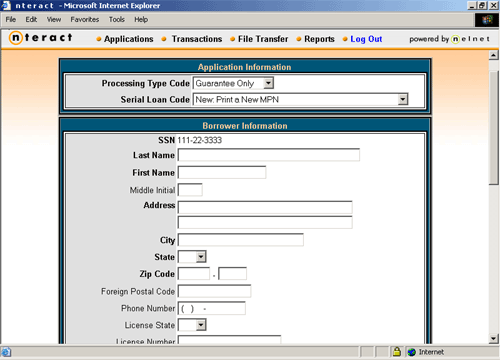This screenshot has height=360, width=500.
Task: Click the Internet zone globe icon
Action: (412, 352)
